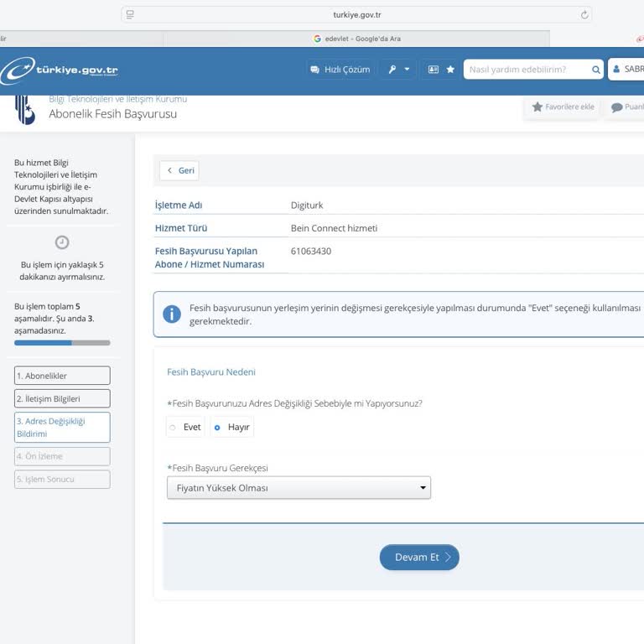644x644 pixels.
Task: Go back with the Geri button
Action: click(179, 170)
